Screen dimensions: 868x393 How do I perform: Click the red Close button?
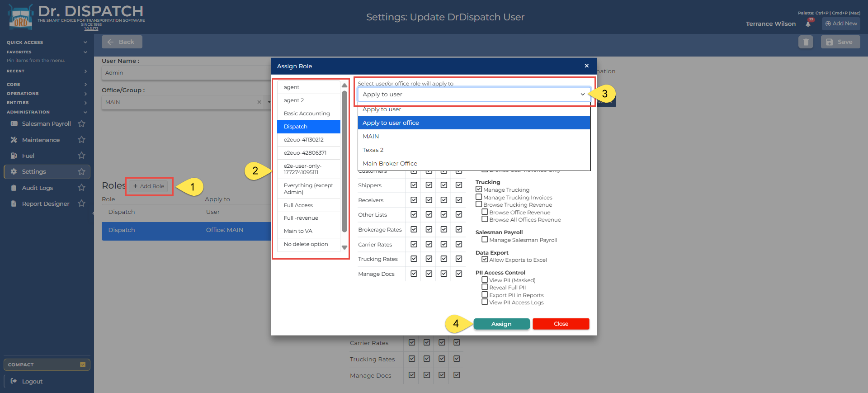561,324
